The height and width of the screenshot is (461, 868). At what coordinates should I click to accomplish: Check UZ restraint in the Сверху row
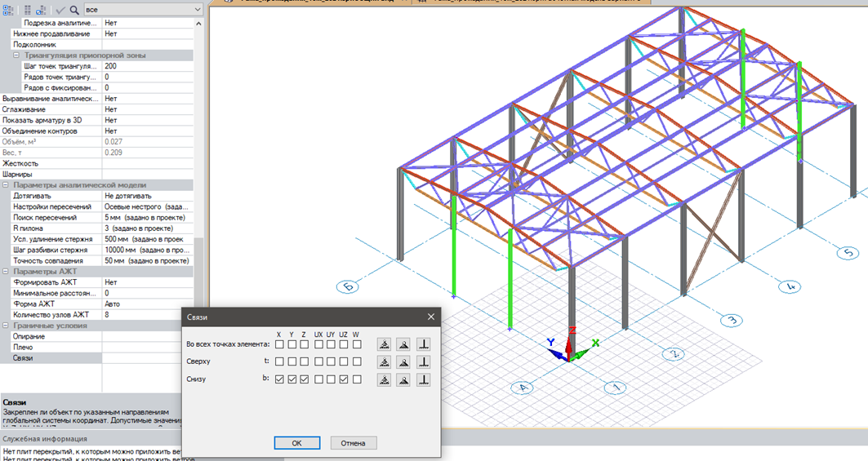pos(344,361)
